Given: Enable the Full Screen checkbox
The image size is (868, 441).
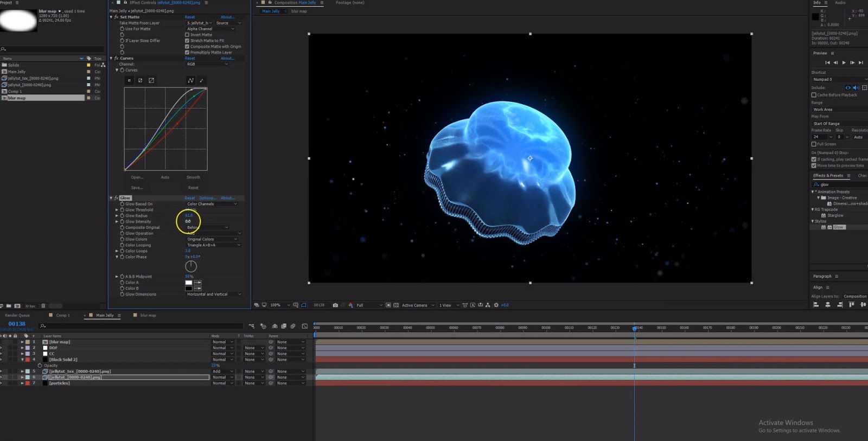Looking at the screenshot, I should 814,144.
